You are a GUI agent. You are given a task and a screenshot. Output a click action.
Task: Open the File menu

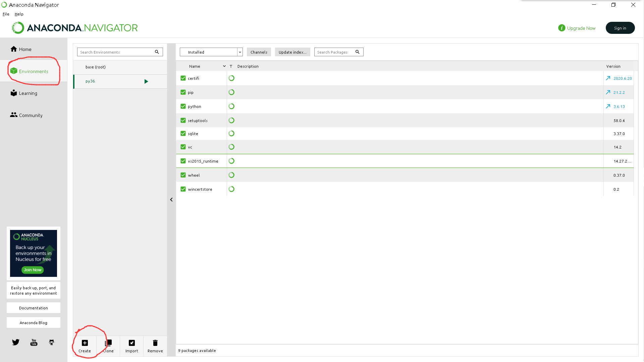click(6, 14)
